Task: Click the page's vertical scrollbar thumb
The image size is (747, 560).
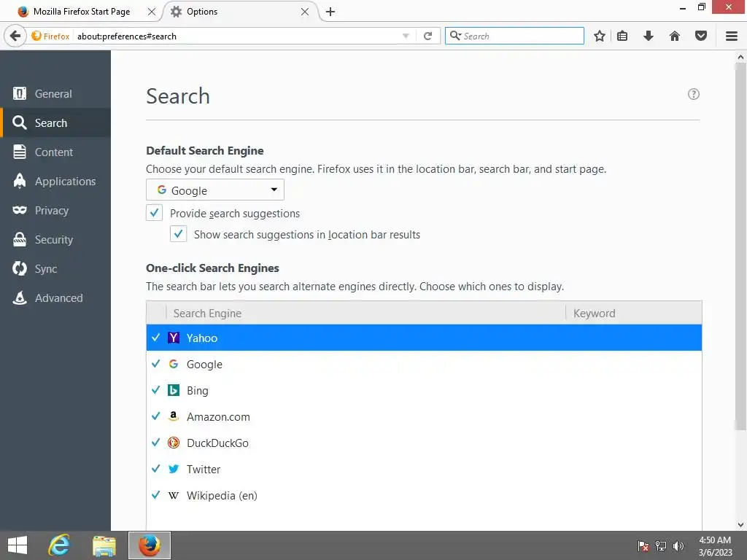Action: (x=740, y=246)
